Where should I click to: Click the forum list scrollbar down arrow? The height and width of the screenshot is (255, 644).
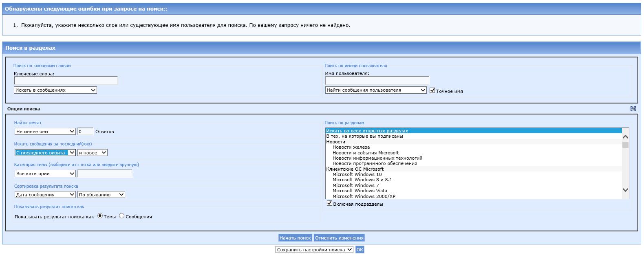[626, 190]
